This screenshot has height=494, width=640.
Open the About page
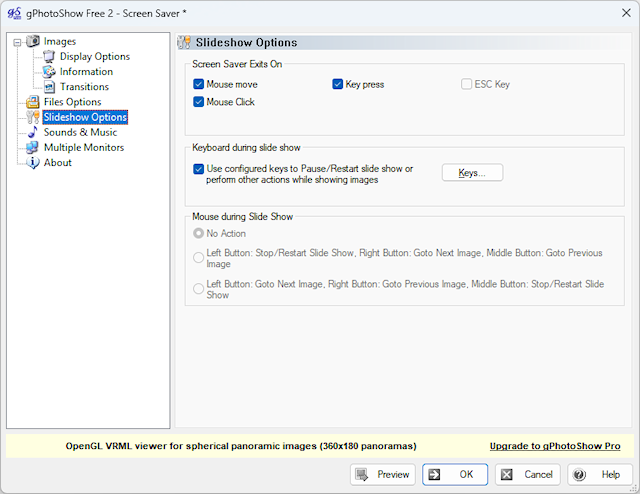[58, 162]
